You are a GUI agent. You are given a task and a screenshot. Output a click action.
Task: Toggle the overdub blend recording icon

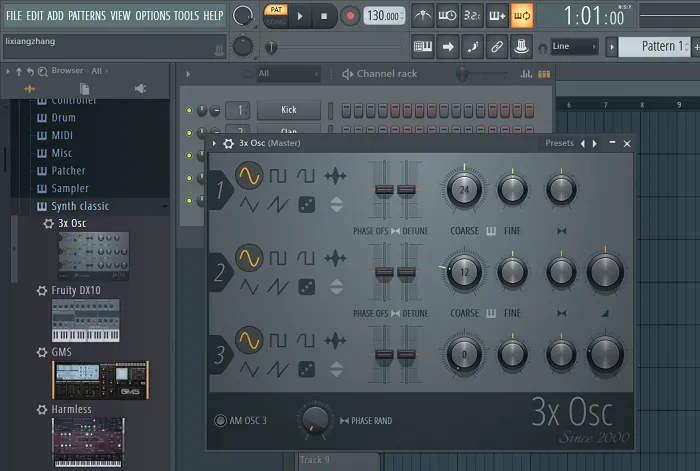(497, 16)
